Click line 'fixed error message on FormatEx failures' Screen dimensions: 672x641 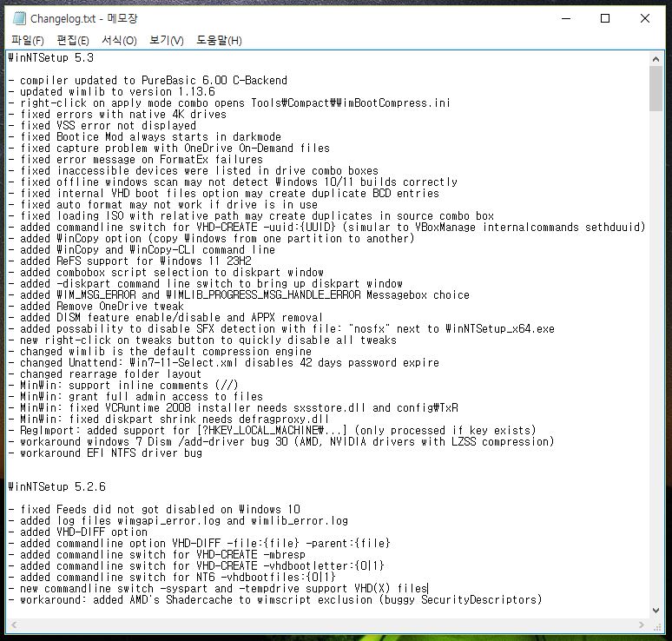click(x=135, y=159)
